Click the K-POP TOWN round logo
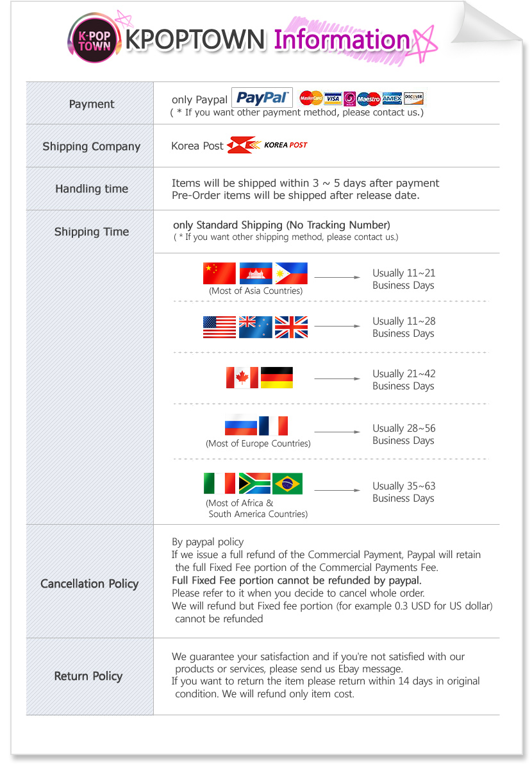The height and width of the screenshot is (773, 532). 94,39
